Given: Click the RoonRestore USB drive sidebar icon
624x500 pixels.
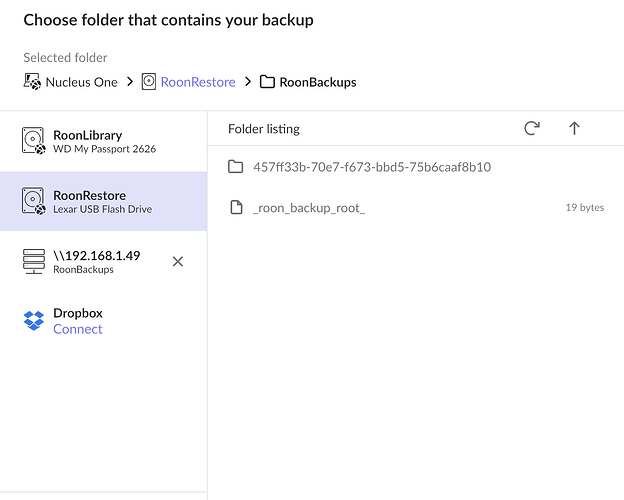Looking at the screenshot, I should (33, 201).
